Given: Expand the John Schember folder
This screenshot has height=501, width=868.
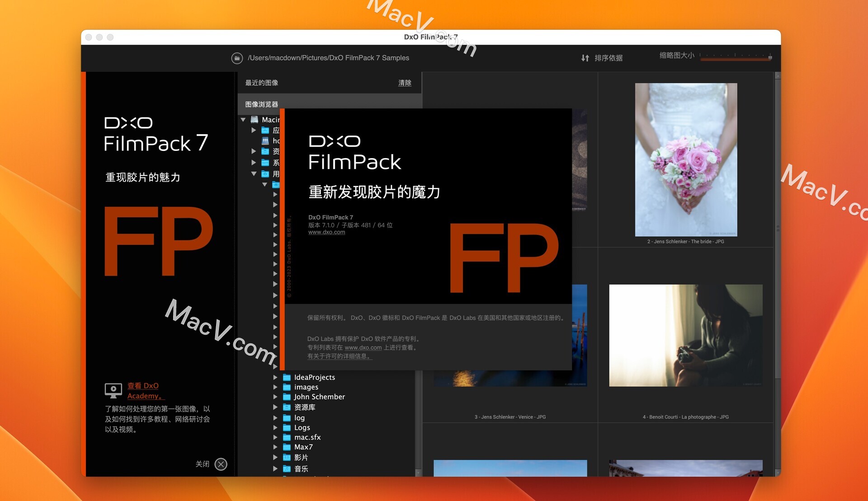Looking at the screenshot, I should click(275, 397).
